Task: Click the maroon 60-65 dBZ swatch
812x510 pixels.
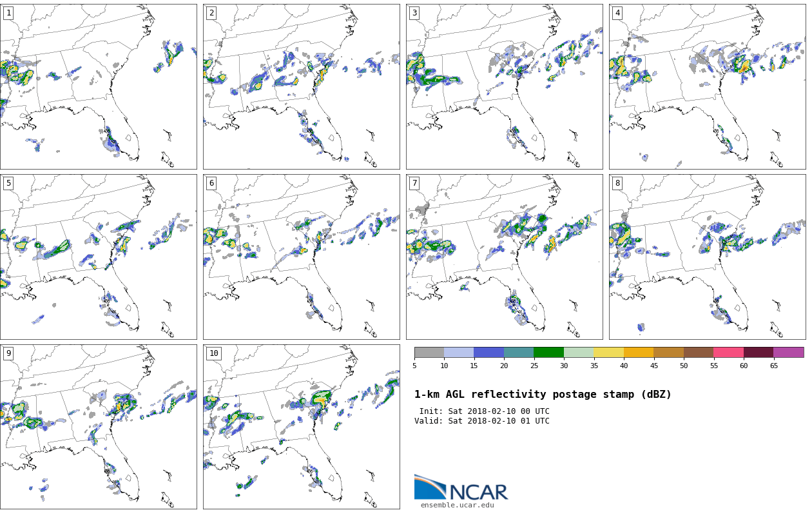Action: [x=759, y=352]
